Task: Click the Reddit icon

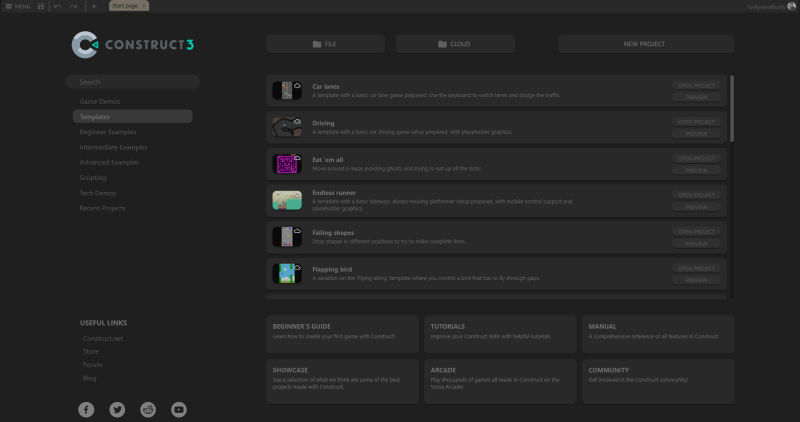Action: pyautogui.click(x=148, y=409)
